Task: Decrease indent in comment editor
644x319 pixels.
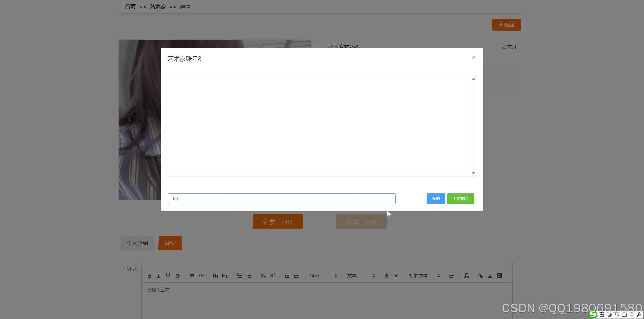Action: point(287,276)
